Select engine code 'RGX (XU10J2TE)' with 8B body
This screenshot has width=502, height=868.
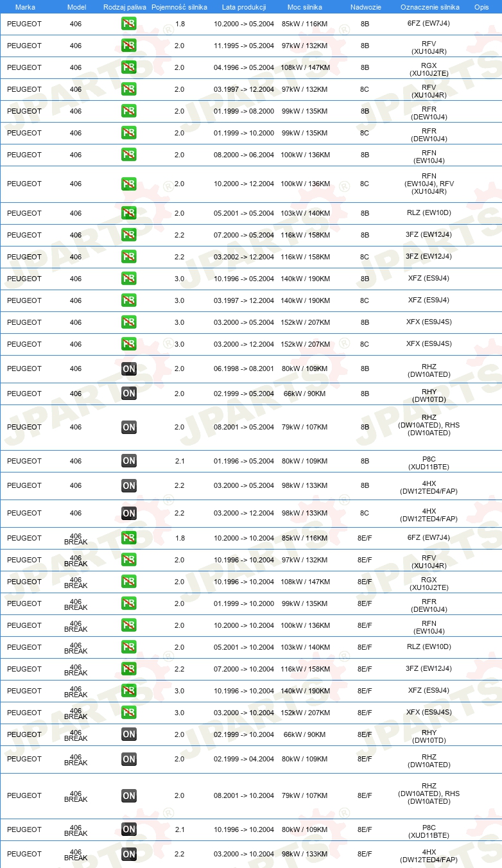[429, 71]
